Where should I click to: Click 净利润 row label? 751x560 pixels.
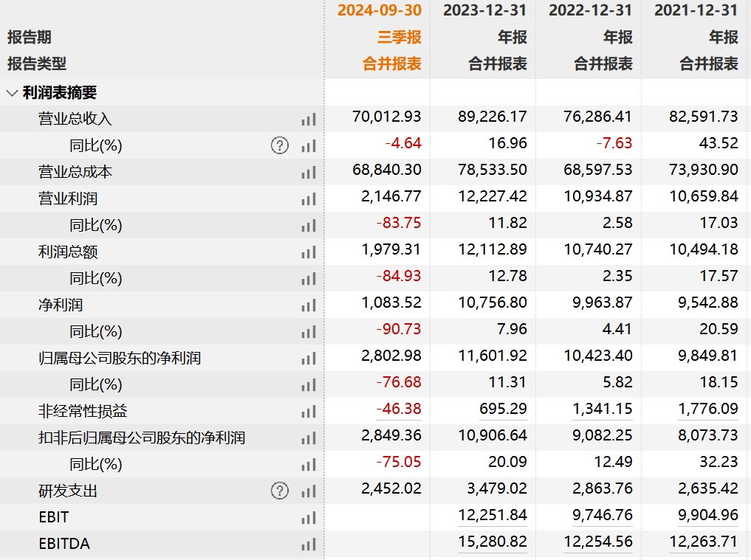click(x=61, y=305)
